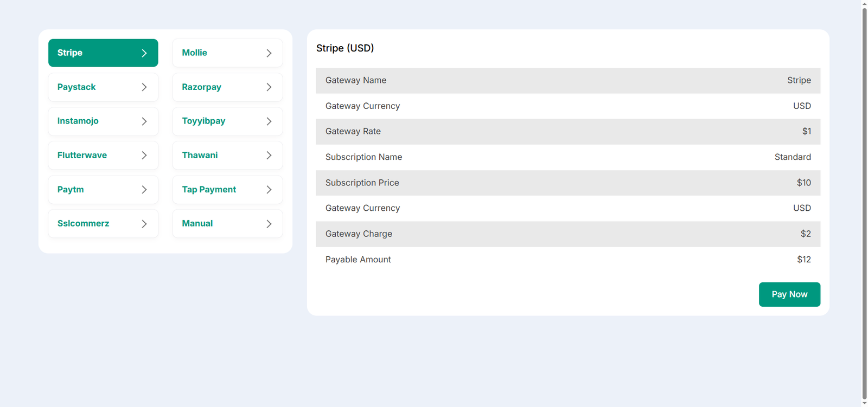The height and width of the screenshot is (407, 868).
Task: Click the Stripe (USD) heading
Action: (x=345, y=48)
